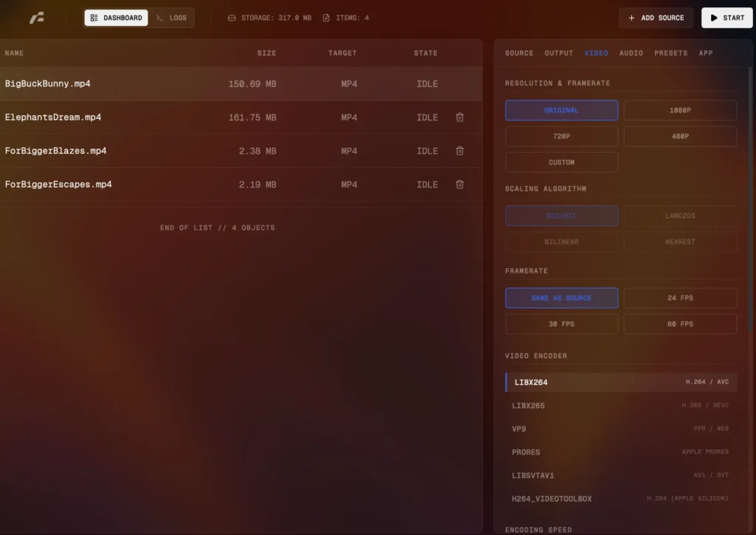Remove ForBiggerEscapes.mp4 using trash icon

(459, 185)
